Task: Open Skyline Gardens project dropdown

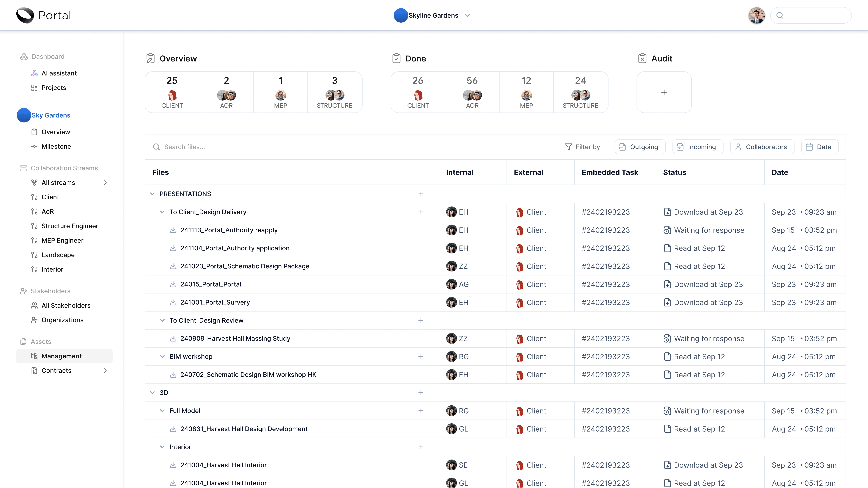Action: pyautogui.click(x=467, y=16)
